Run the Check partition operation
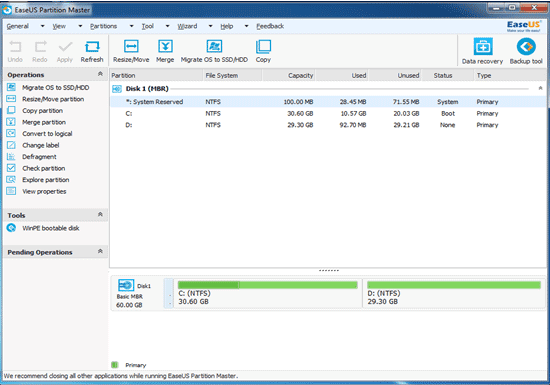Screen dimensions: 550x385 tap(44, 168)
